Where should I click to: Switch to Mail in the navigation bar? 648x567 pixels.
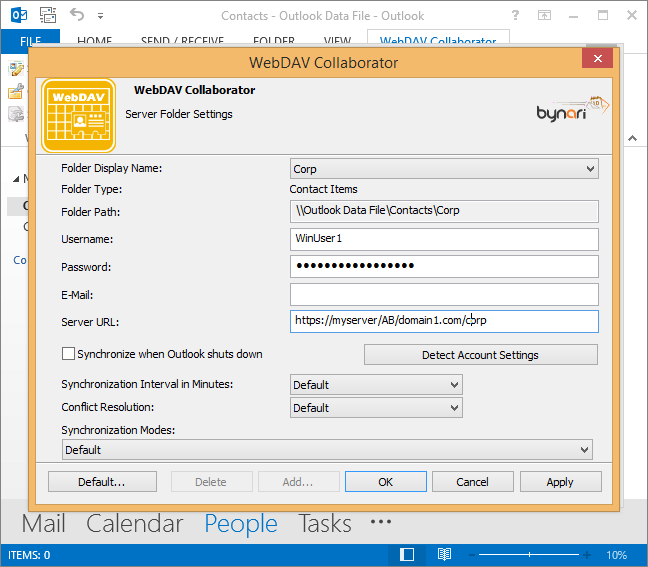coord(43,523)
